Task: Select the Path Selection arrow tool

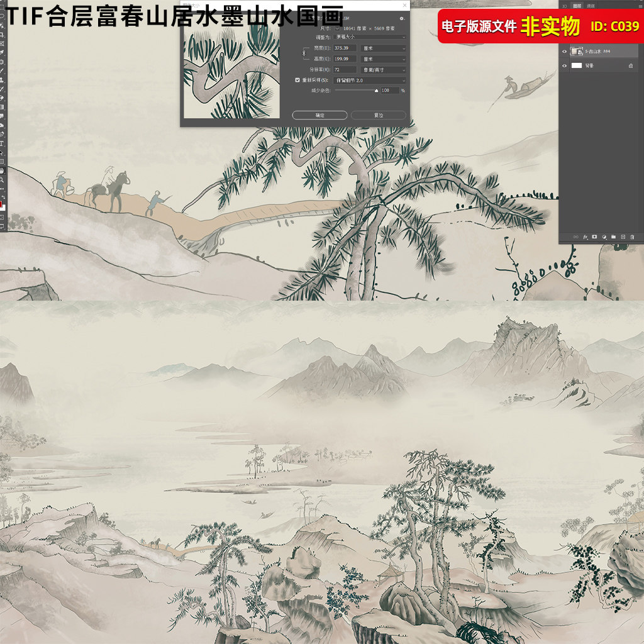Action: click(x=2, y=152)
